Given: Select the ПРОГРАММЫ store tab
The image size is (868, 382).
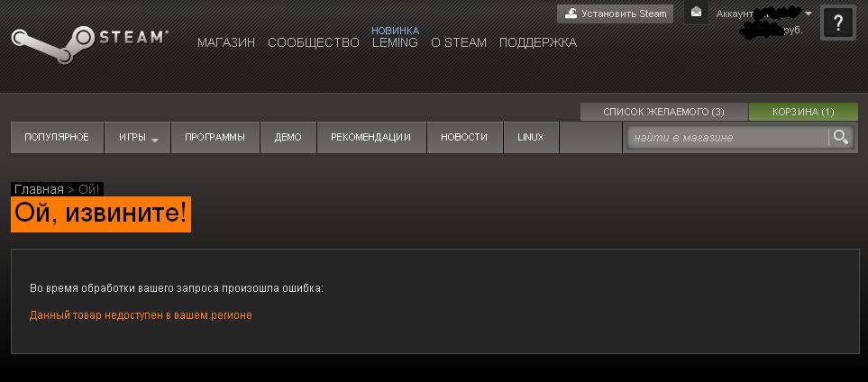Looking at the screenshot, I should pyautogui.click(x=215, y=137).
